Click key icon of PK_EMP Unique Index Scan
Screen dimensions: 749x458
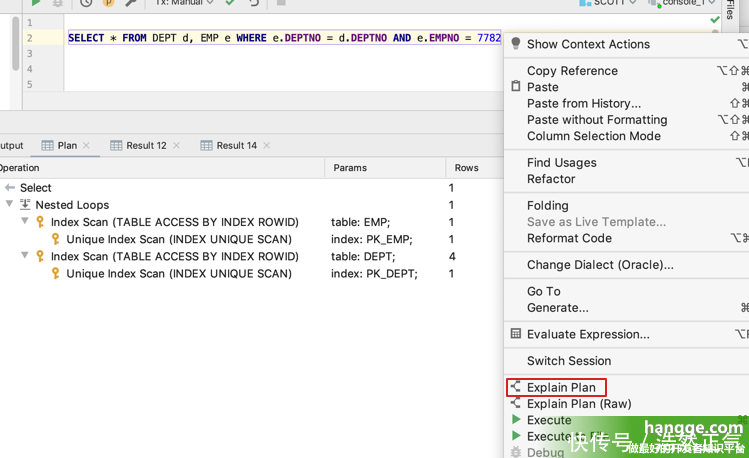pos(55,239)
